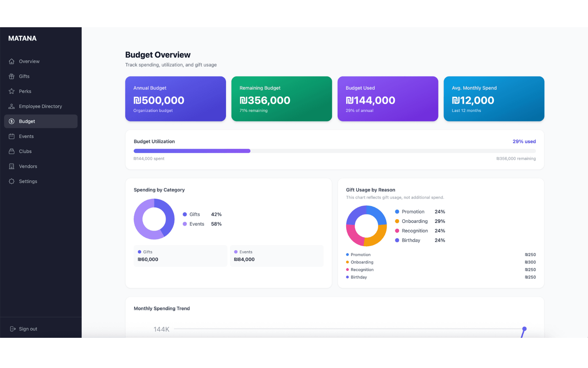Image resolution: width=588 pixels, height=368 pixels.
Task: Click the Budget Utilization progress bar
Action: 334,151
